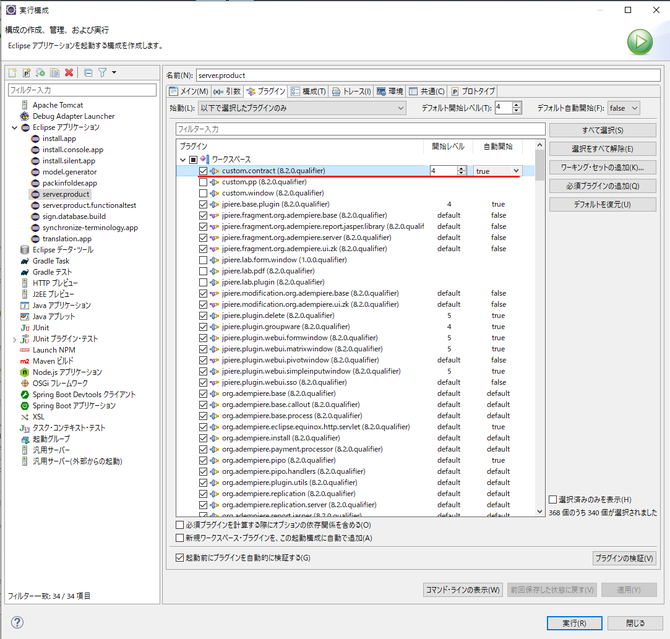Switch to 共通 tab
This screenshot has width=670, height=639.
pos(427,91)
